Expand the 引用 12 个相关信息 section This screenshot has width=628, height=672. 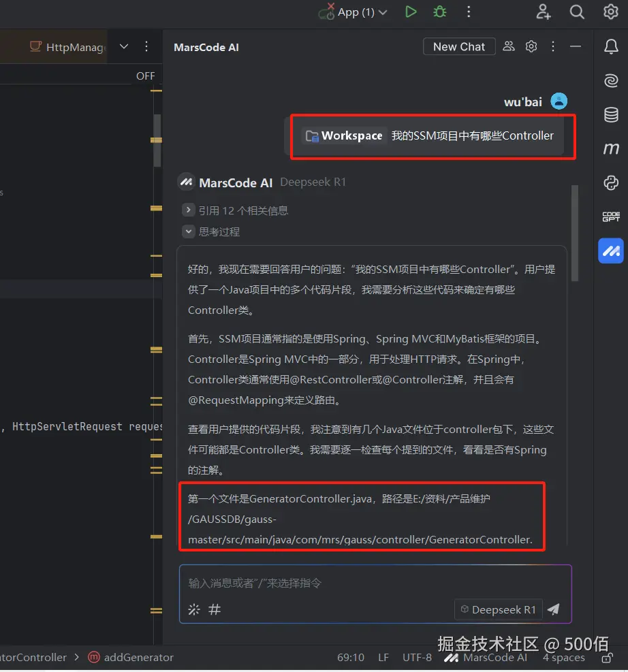[x=189, y=210]
